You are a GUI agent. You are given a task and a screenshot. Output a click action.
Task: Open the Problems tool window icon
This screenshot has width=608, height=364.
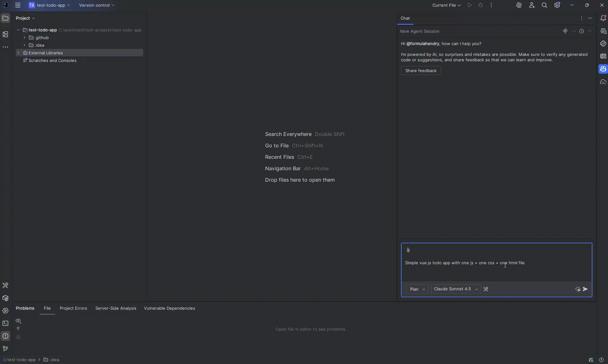point(5,336)
